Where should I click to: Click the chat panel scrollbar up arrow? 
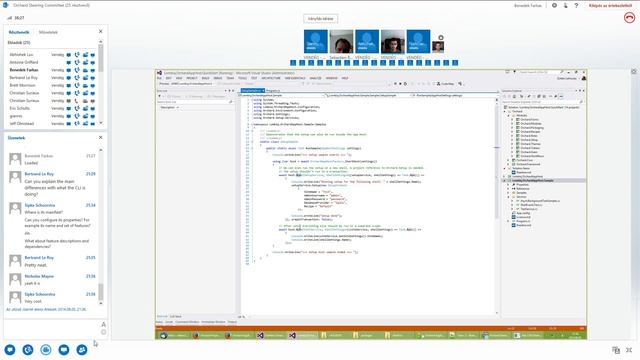[101, 150]
